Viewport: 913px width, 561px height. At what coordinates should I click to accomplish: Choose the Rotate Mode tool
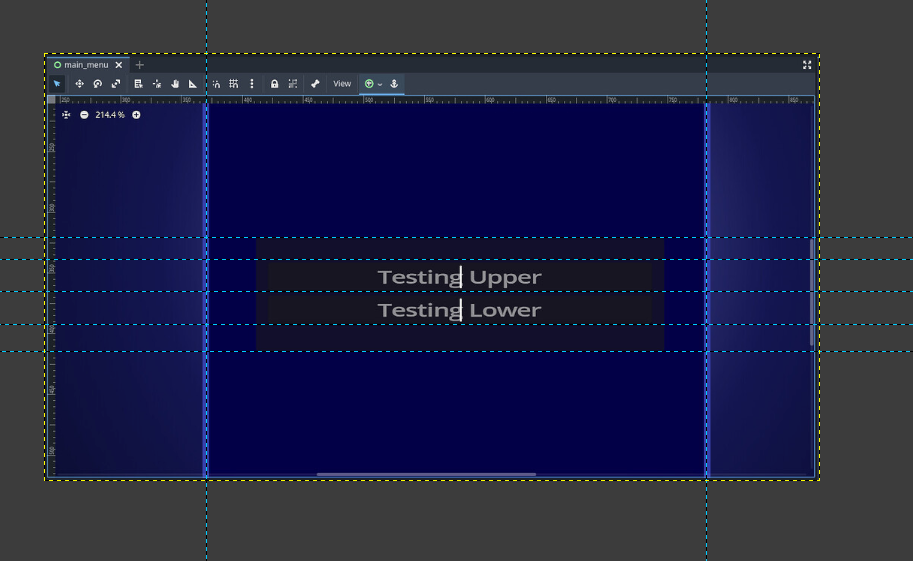pyautogui.click(x=98, y=84)
